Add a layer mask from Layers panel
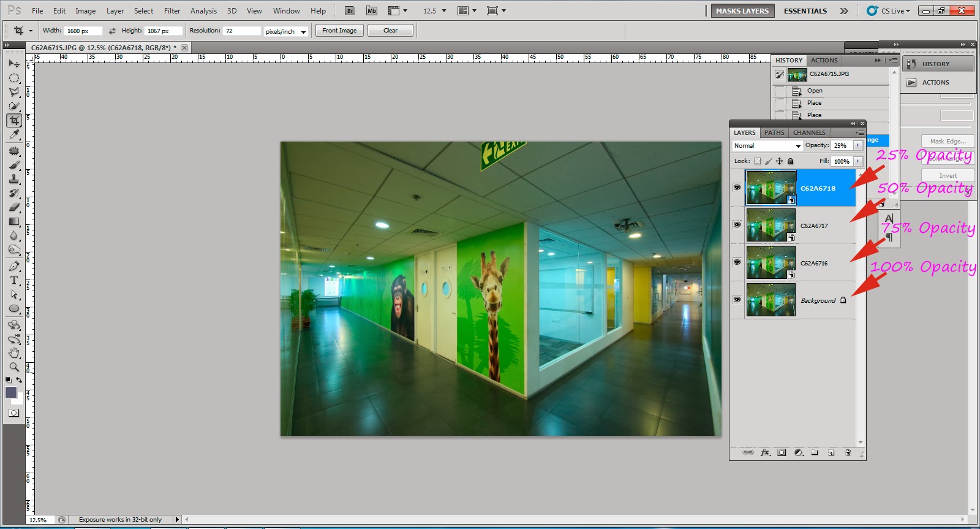This screenshot has width=980, height=529. [782, 452]
